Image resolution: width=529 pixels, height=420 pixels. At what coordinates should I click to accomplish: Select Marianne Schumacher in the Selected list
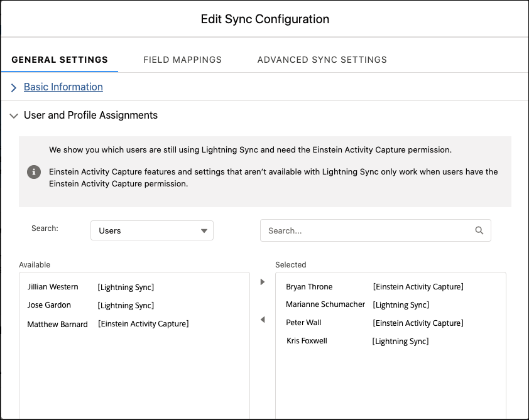pyautogui.click(x=325, y=304)
